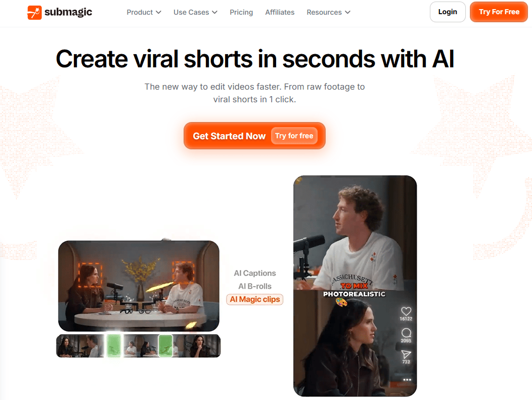Image resolution: width=532 pixels, height=400 pixels.
Task: Open the three dots more options icon
Action: click(407, 380)
